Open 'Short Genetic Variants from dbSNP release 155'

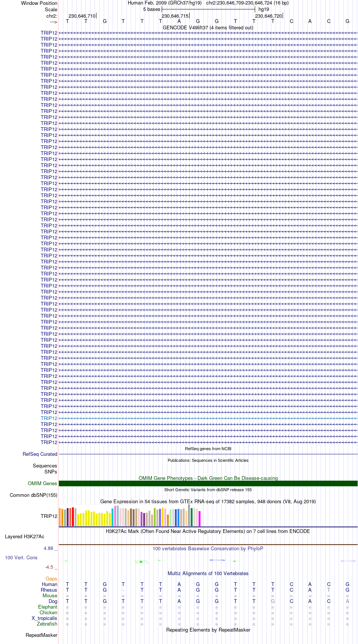(208, 490)
